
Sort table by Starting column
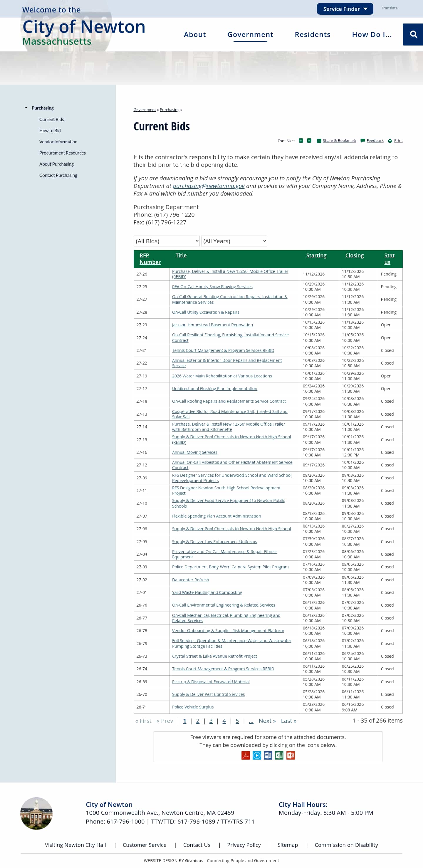316,256
